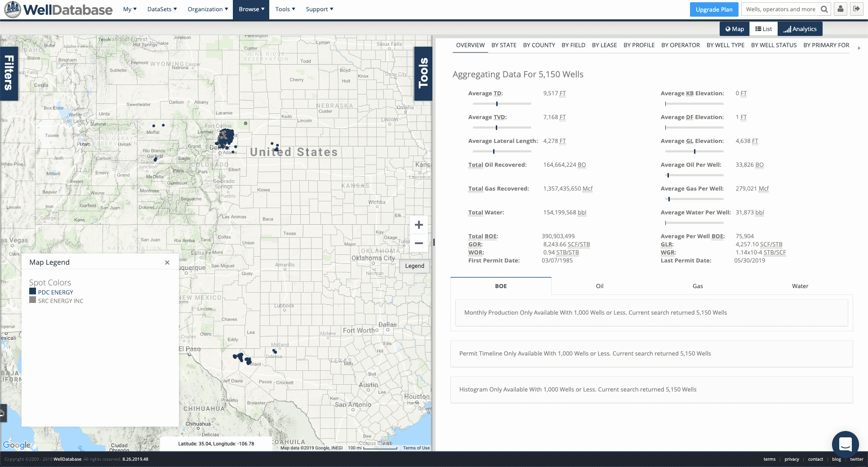Select the BY OPERATOR tab
The image size is (868, 467).
point(680,45)
